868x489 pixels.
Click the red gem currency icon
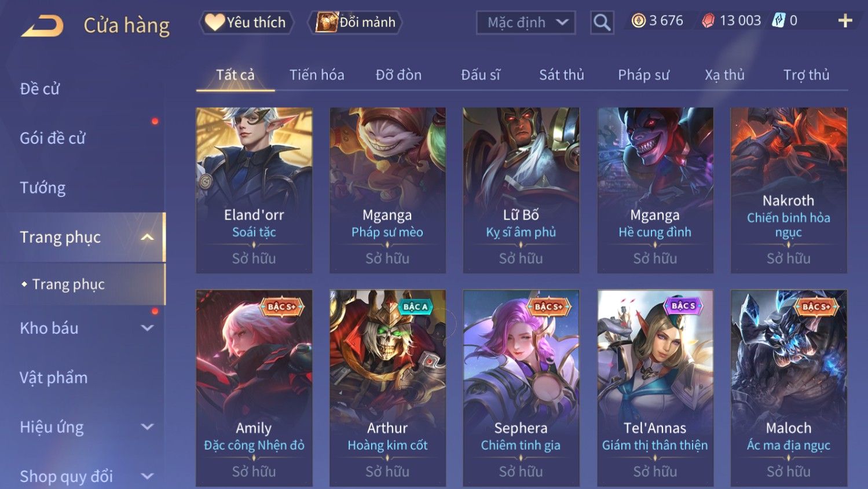(708, 21)
